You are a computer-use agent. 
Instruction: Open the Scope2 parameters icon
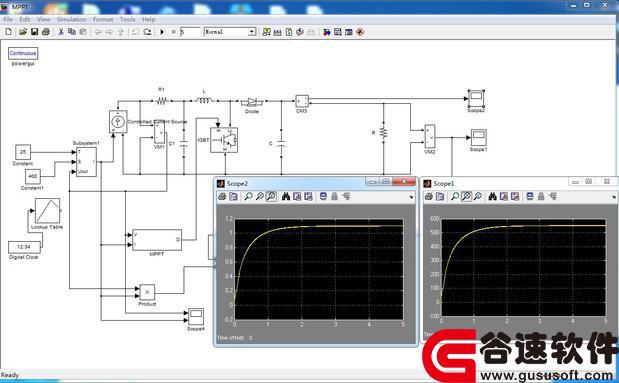click(x=234, y=197)
